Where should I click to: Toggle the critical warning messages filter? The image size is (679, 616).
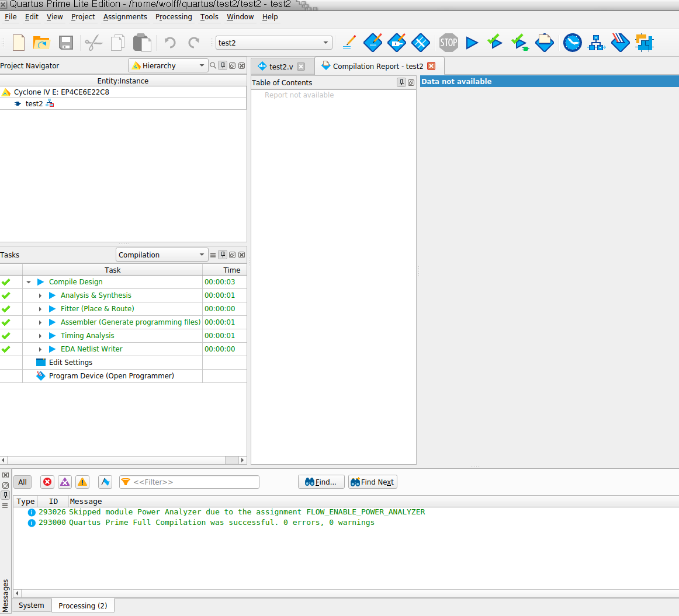click(x=65, y=482)
